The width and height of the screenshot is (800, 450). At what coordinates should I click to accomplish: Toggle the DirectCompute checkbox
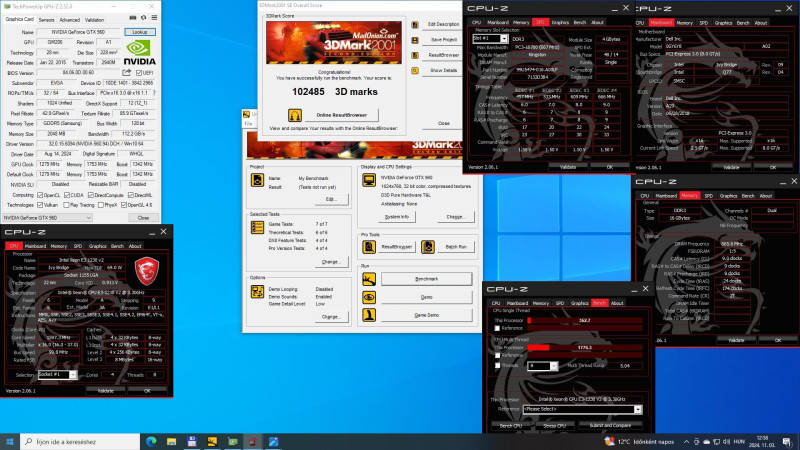click(x=91, y=195)
